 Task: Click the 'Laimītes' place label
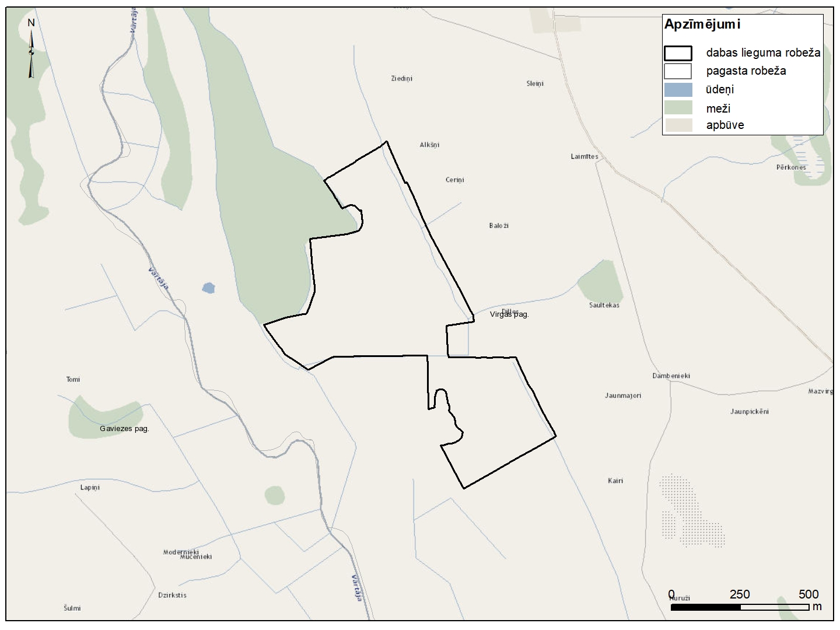[x=584, y=156]
